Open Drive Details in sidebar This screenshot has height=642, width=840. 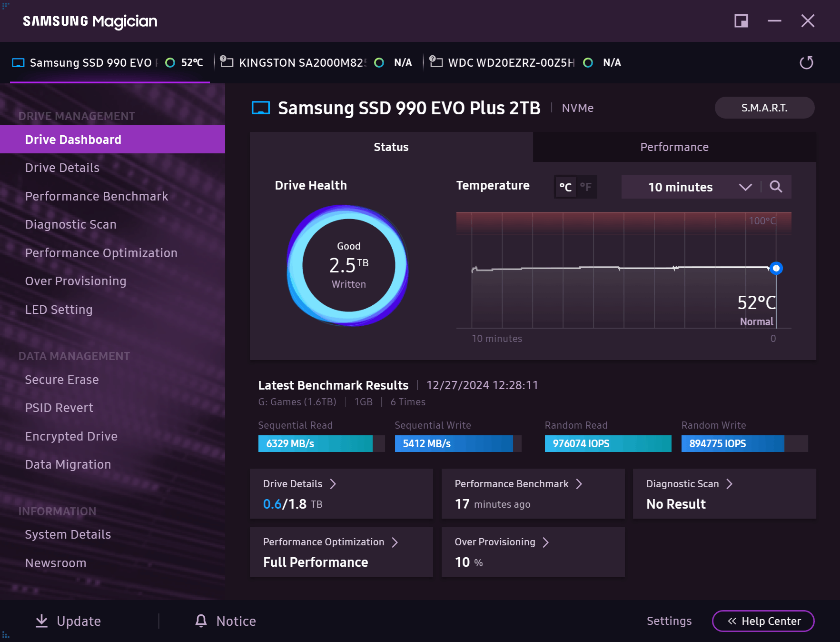coord(112,168)
